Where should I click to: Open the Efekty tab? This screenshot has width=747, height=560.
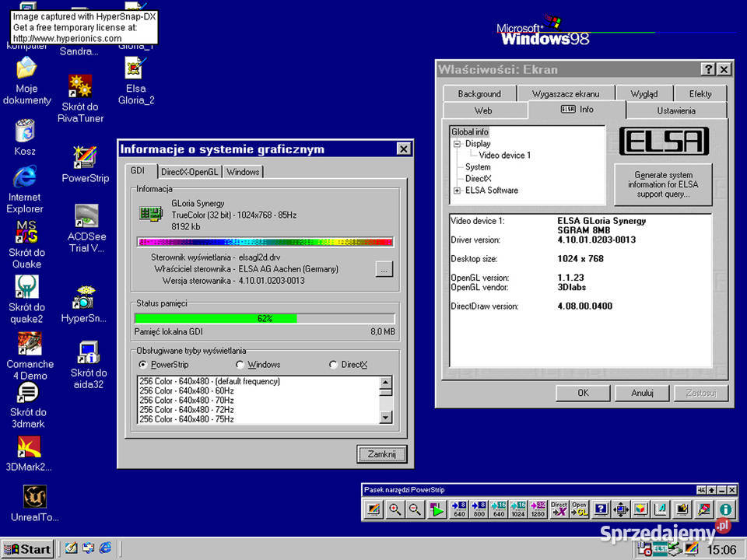700,94
